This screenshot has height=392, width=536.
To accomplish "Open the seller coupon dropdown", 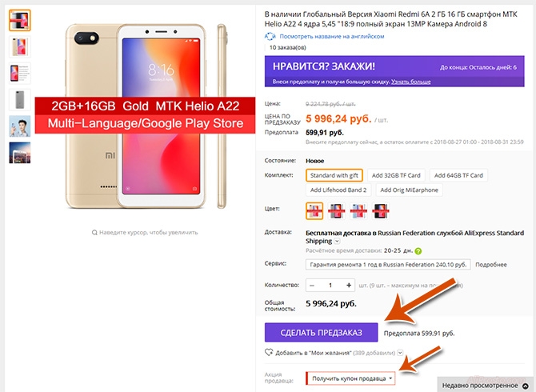I will coord(350,378).
